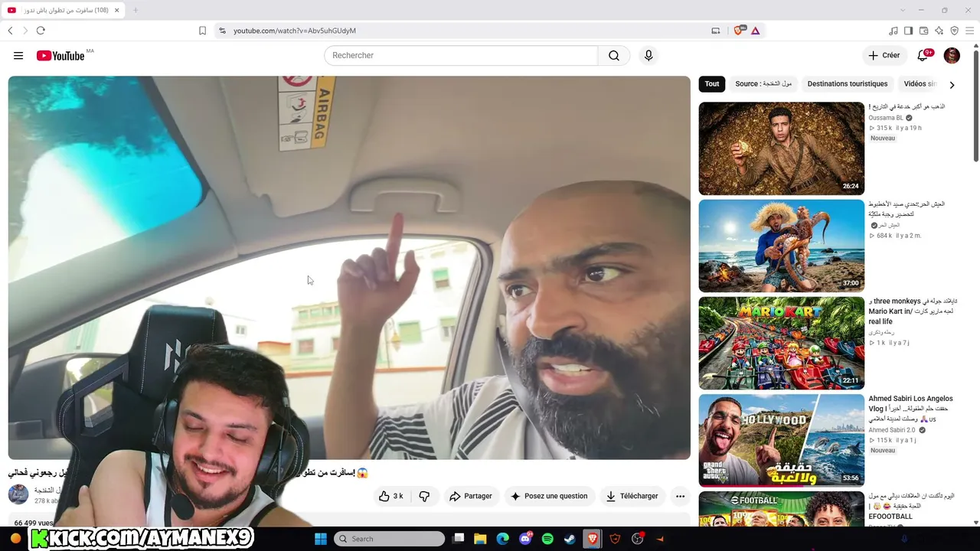This screenshot has width=980, height=551.
Task: Open the Ahmed Sabiri 2.0 channel link
Action: (x=891, y=430)
